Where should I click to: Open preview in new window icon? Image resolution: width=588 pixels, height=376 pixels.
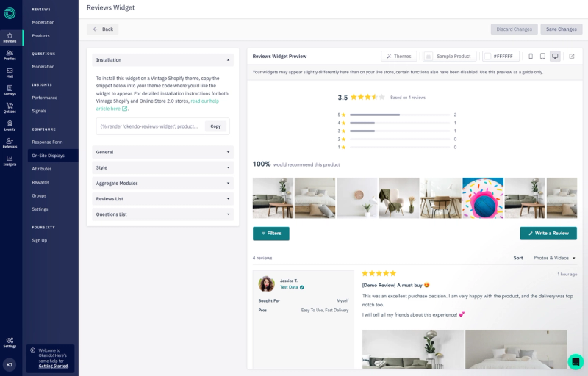click(x=572, y=56)
